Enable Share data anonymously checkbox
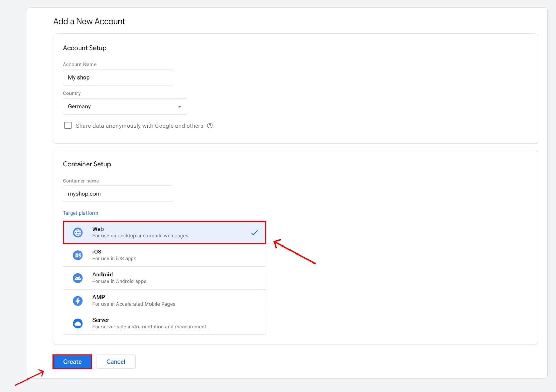The image size is (556, 392). point(68,125)
